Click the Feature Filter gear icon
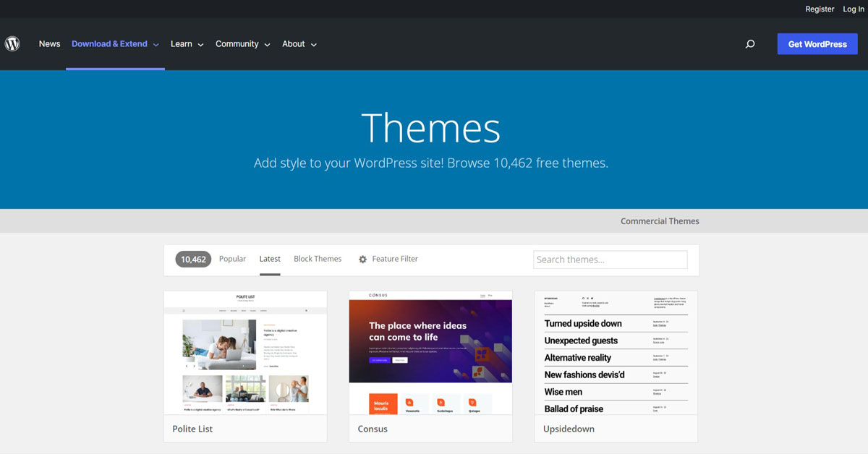This screenshot has height=454, width=868. [x=363, y=259]
